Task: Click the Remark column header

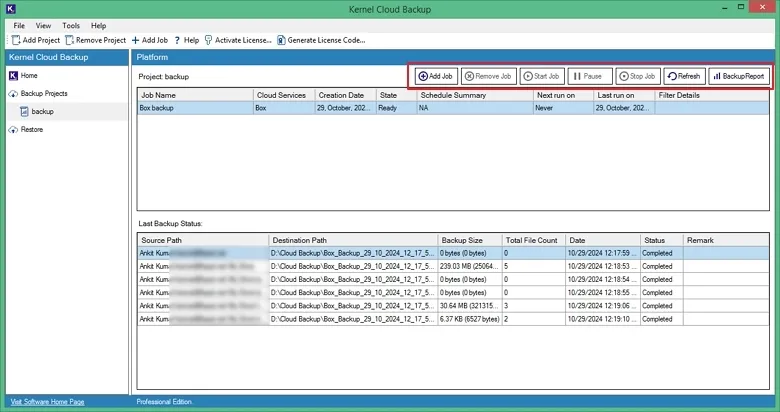Action: pyautogui.click(x=726, y=240)
